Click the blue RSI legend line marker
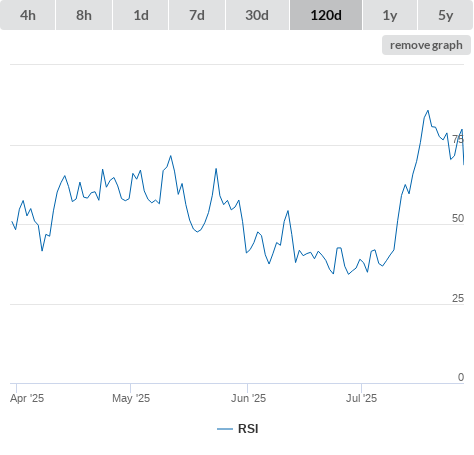 point(225,429)
